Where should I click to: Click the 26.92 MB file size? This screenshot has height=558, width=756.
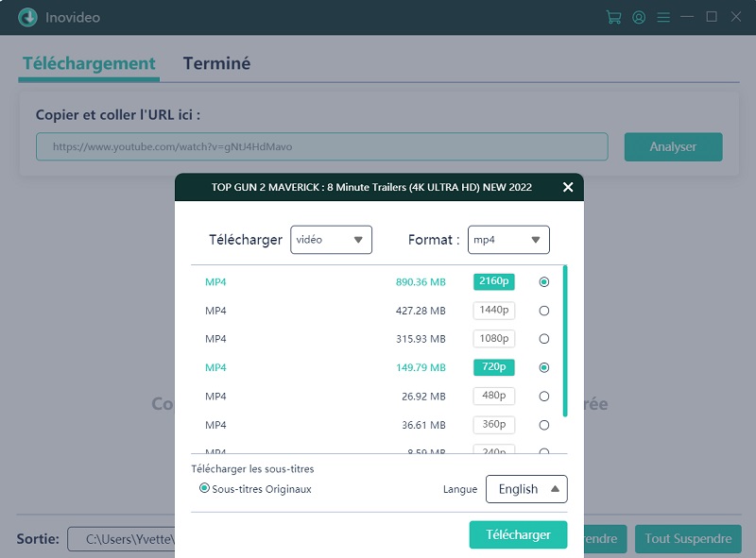[x=423, y=397]
